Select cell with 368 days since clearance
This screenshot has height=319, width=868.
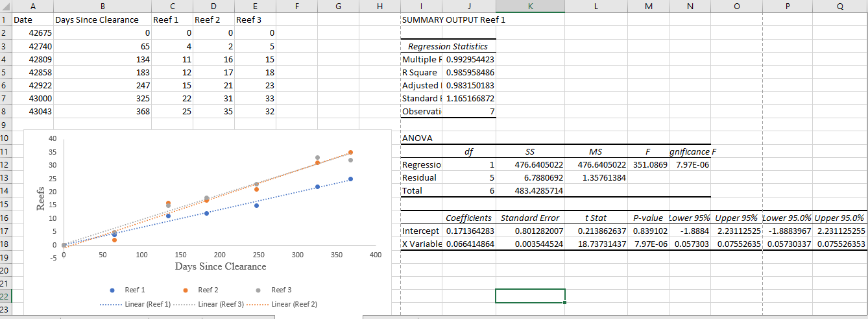click(102, 112)
